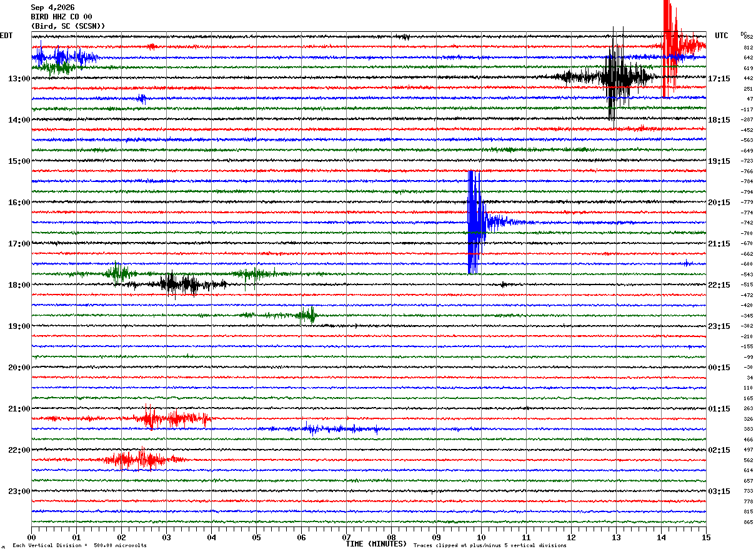
Task: Click the large blue seismic event burst
Action: coord(477,222)
